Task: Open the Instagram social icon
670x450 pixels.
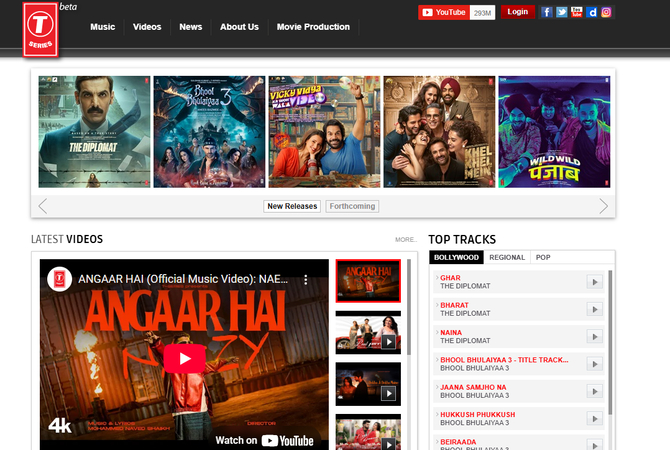Action: tap(606, 12)
